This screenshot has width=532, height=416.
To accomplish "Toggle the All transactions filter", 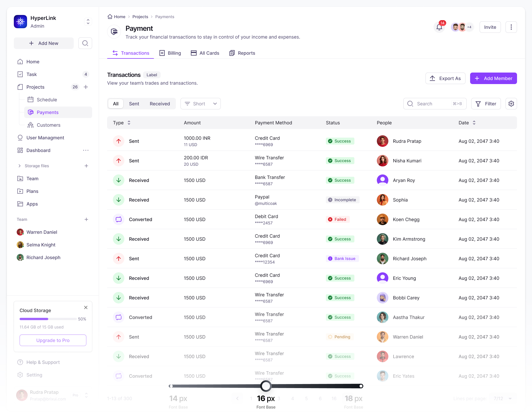I will coord(115,104).
